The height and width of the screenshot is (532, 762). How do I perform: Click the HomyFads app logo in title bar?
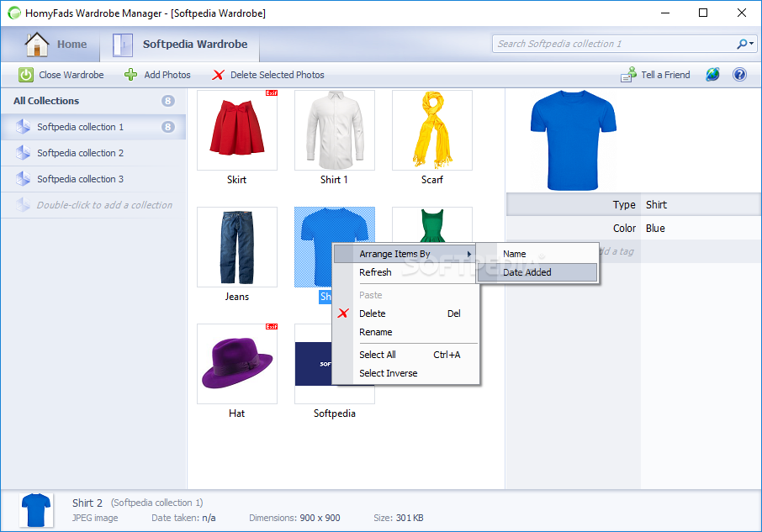click(14, 13)
